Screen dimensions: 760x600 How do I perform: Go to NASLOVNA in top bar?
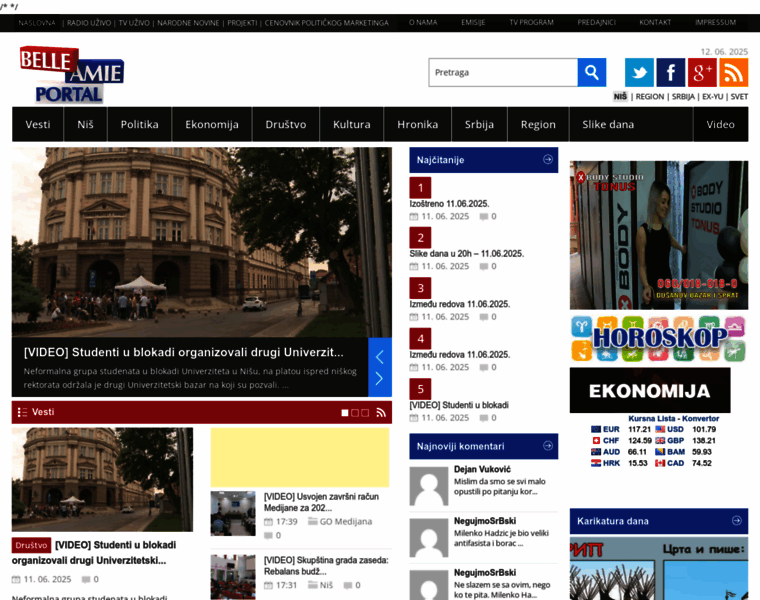(37, 23)
